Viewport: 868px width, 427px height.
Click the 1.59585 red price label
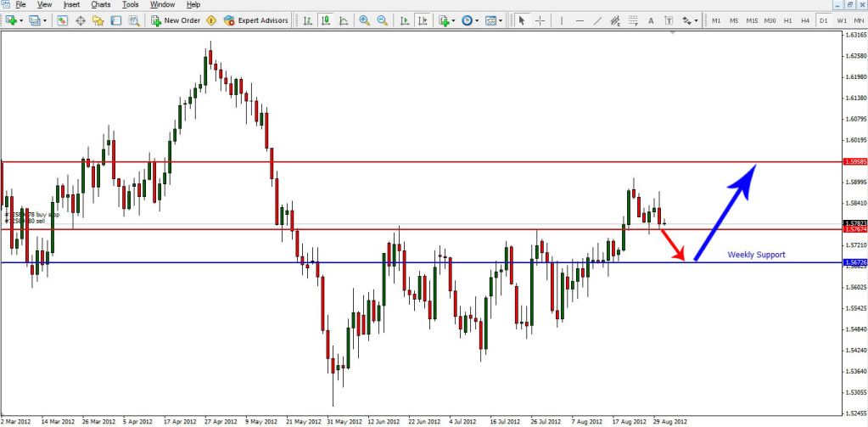click(855, 162)
